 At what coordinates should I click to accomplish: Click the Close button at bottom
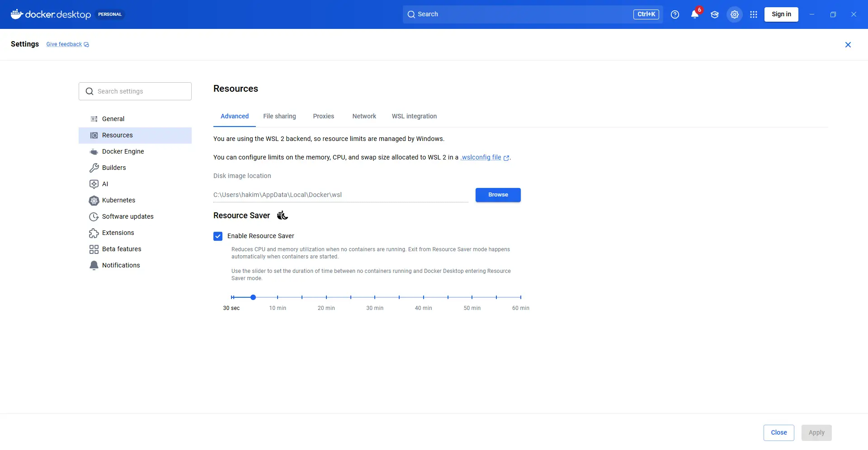(779, 433)
